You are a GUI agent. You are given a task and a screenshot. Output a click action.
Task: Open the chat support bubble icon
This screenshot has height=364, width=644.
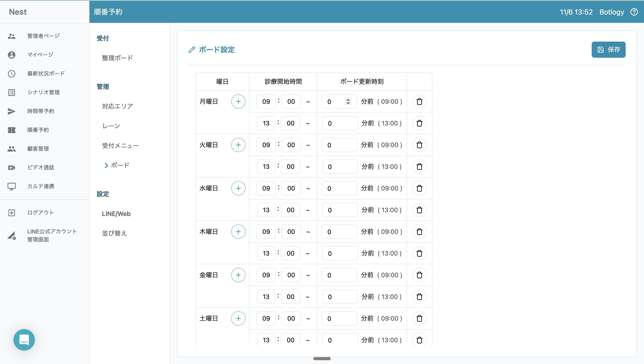[24, 339]
